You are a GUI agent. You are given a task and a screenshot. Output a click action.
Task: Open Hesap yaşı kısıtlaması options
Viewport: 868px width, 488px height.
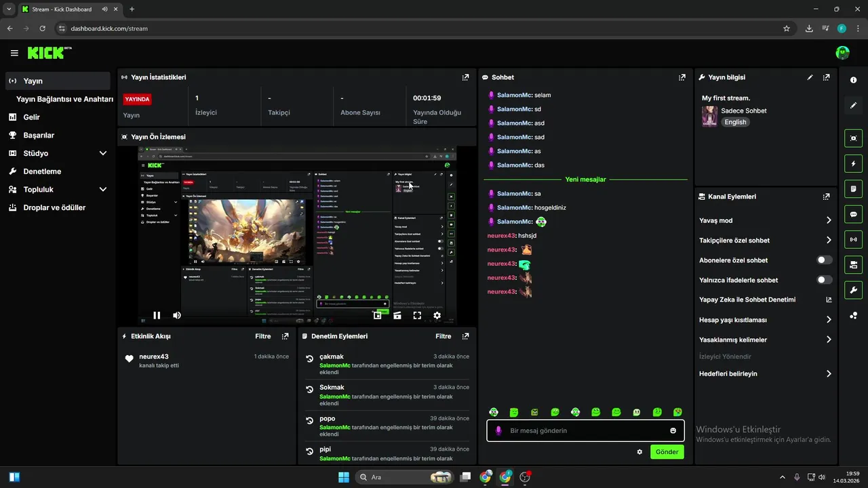(x=766, y=320)
